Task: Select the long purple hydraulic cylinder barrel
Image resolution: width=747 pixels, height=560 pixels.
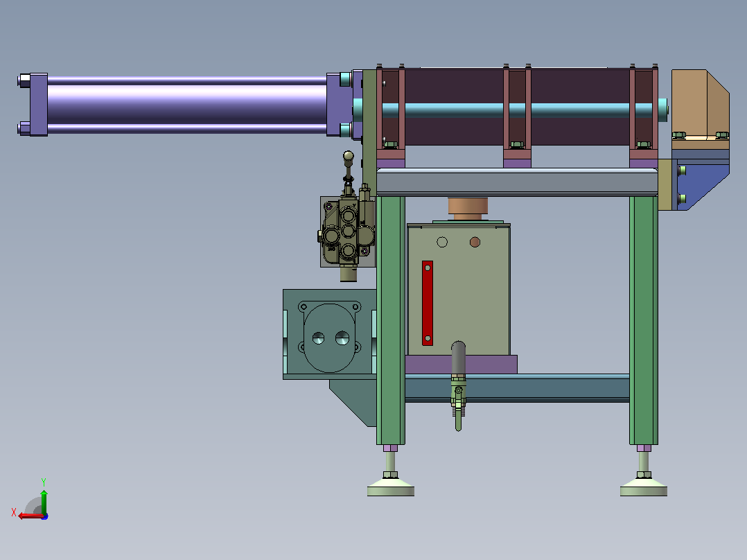Action: (x=187, y=105)
